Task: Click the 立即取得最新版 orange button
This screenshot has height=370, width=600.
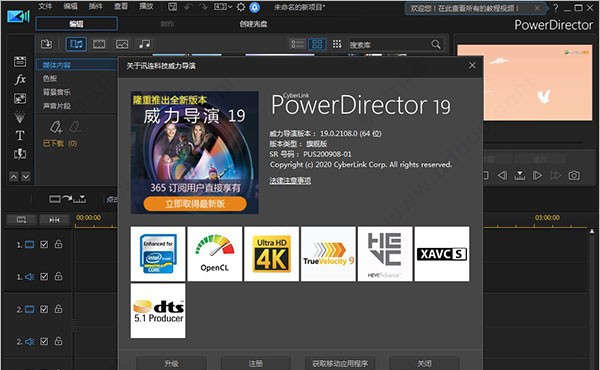Action: 195,204
